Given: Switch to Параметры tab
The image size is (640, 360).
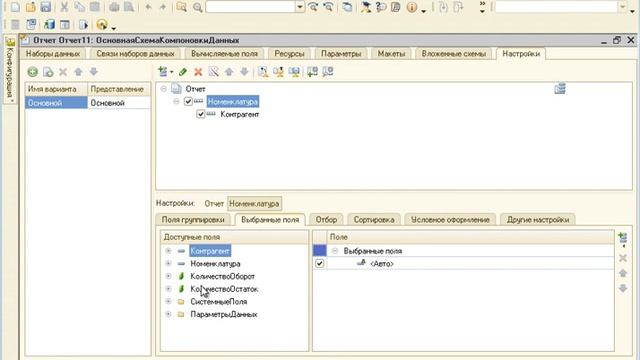Looking at the screenshot, I should (341, 53).
